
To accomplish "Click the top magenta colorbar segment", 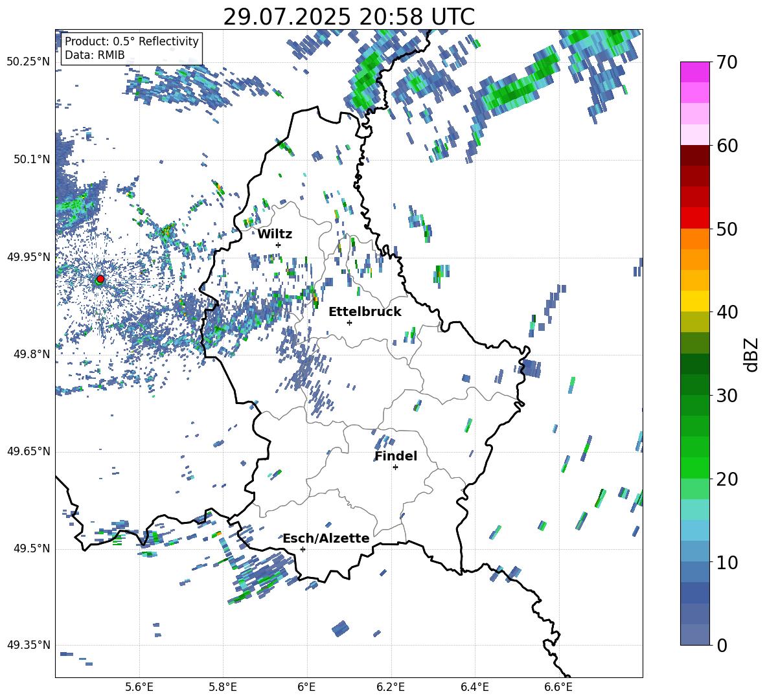I will pyautogui.click(x=695, y=72).
